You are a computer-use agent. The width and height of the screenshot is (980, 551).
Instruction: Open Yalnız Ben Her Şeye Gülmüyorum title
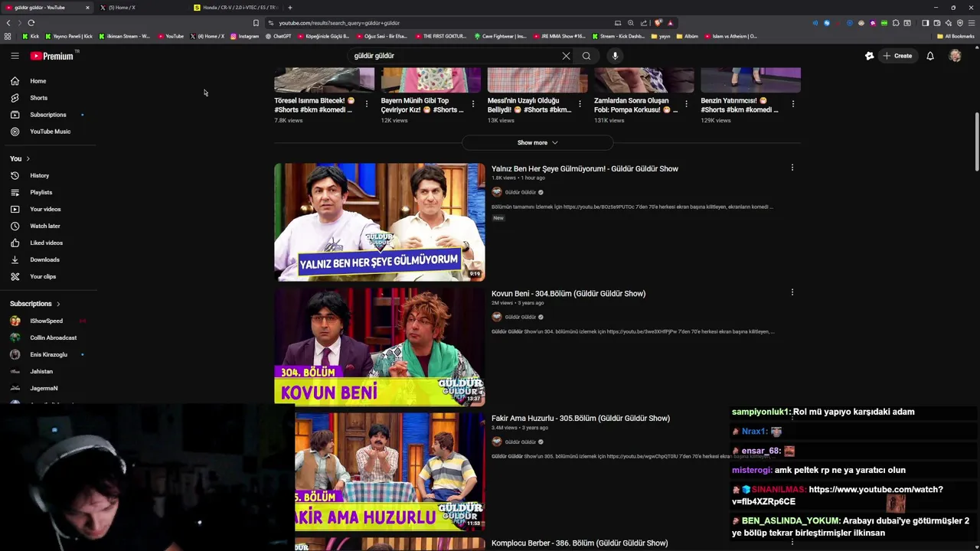tap(584, 169)
